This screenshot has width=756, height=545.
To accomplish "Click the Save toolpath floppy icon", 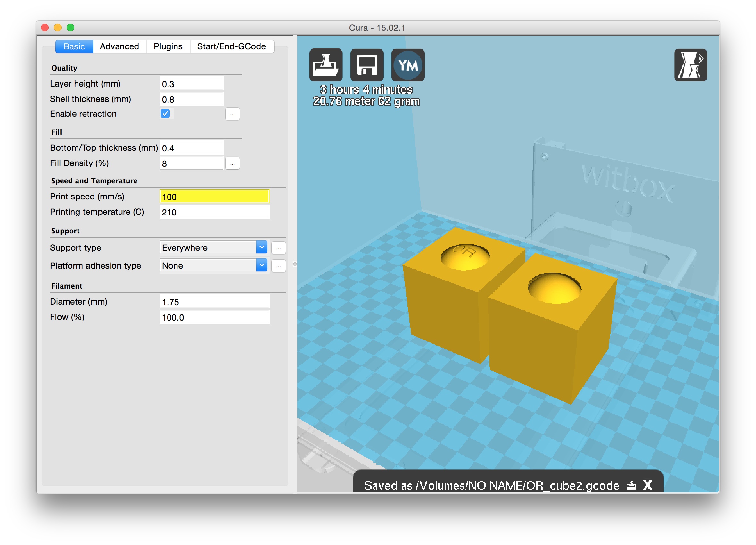I will [367, 65].
